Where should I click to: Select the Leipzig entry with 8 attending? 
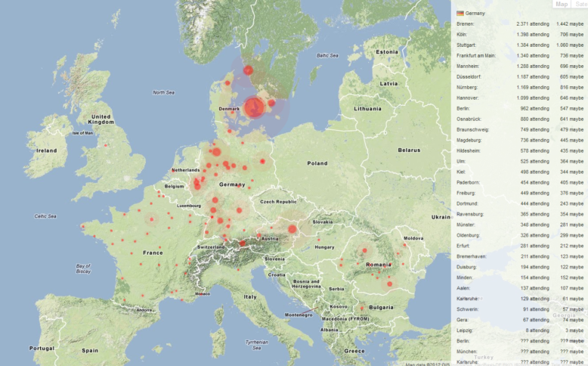click(x=466, y=330)
